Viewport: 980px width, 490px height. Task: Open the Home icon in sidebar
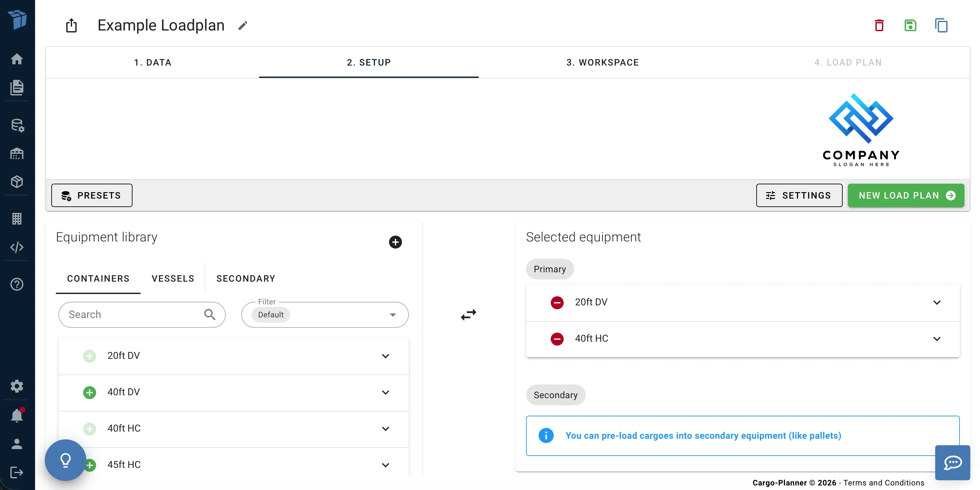(17, 59)
